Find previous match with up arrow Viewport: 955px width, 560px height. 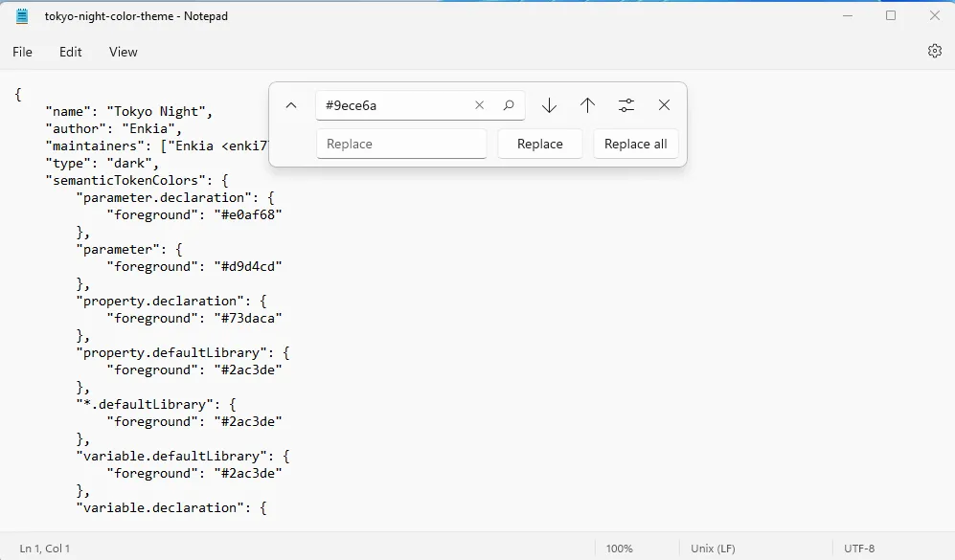pyautogui.click(x=587, y=105)
